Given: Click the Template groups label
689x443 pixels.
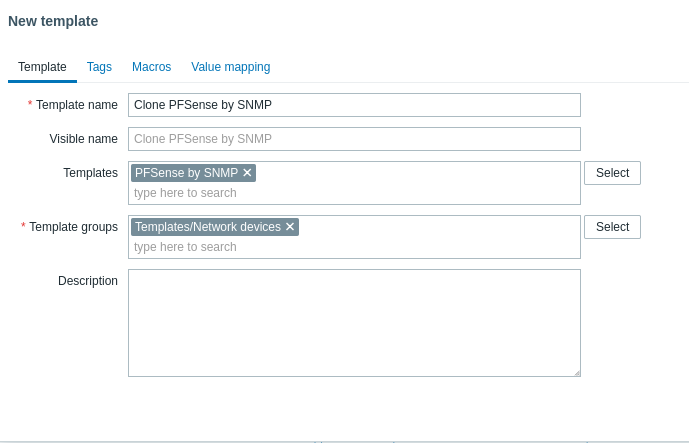Looking at the screenshot, I should [x=73, y=227].
